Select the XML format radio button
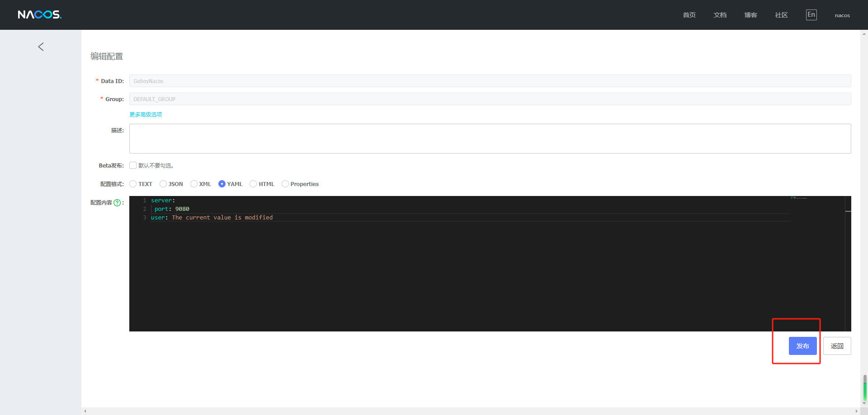The height and width of the screenshot is (415, 868). pyautogui.click(x=194, y=184)
